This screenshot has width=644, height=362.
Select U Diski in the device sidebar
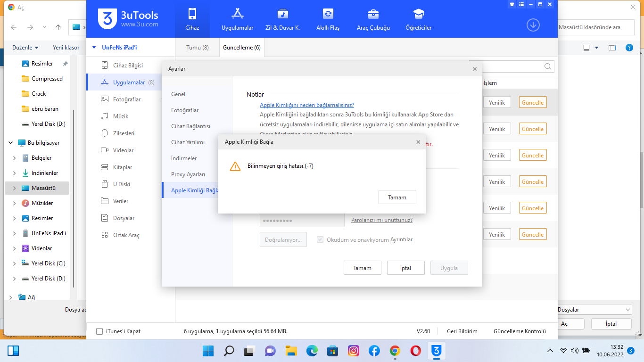click(x=121, y=184)
